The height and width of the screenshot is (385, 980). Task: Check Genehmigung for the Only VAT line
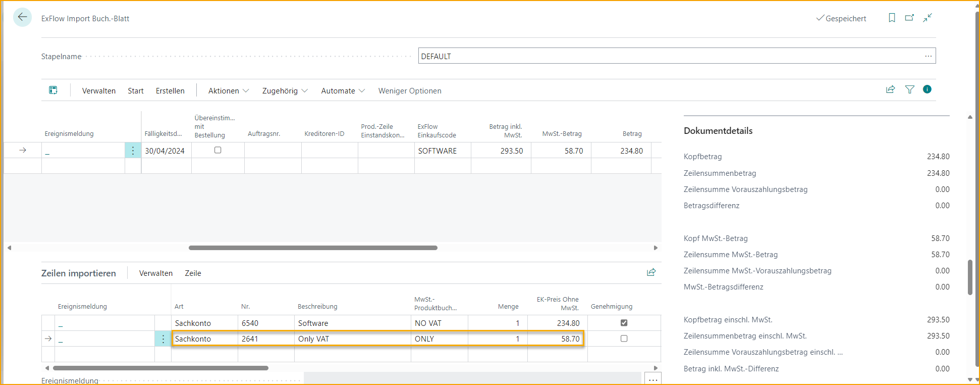624,339
